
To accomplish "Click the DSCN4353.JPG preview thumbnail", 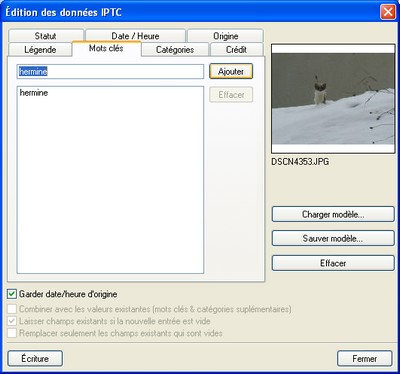I will [333, 99].
